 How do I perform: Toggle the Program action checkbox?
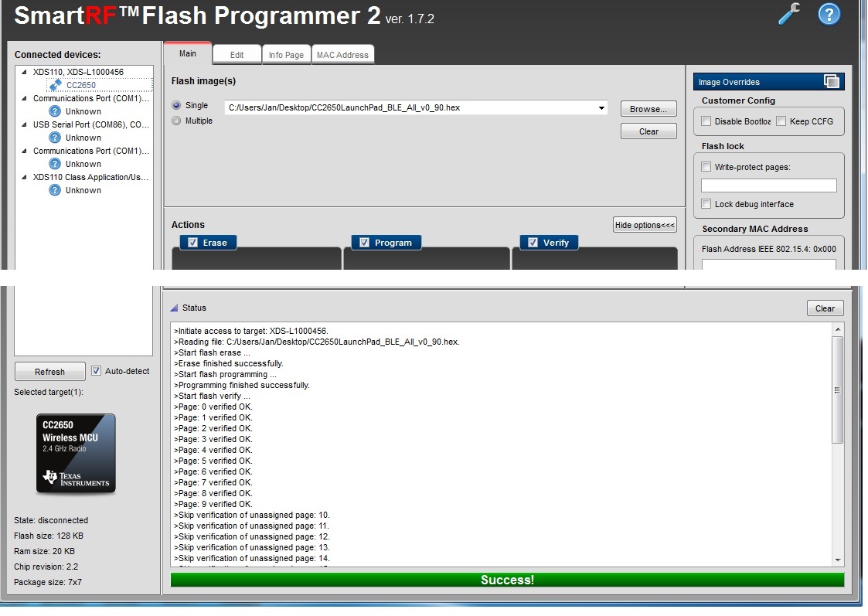[x=364, y=243]
